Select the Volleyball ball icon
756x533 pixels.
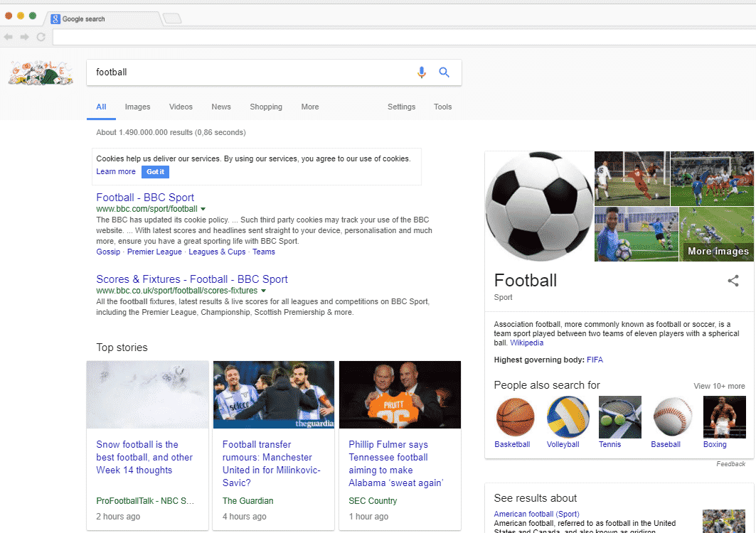[568, 417]
